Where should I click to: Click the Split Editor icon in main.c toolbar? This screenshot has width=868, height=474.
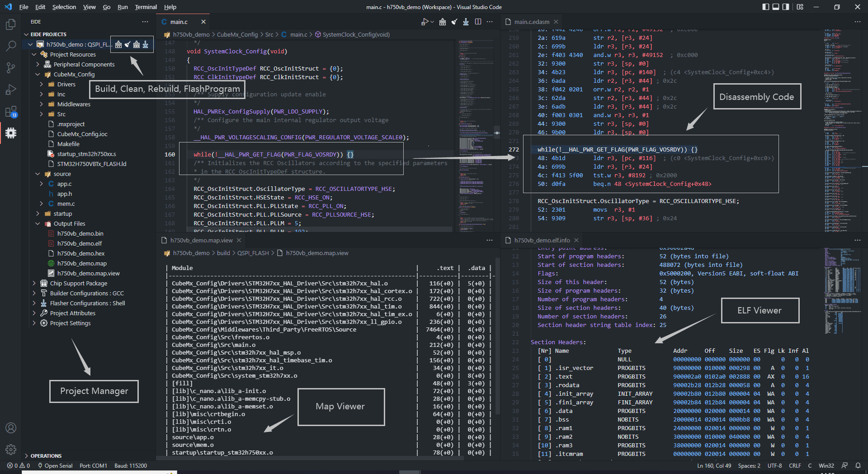(478, 22)
